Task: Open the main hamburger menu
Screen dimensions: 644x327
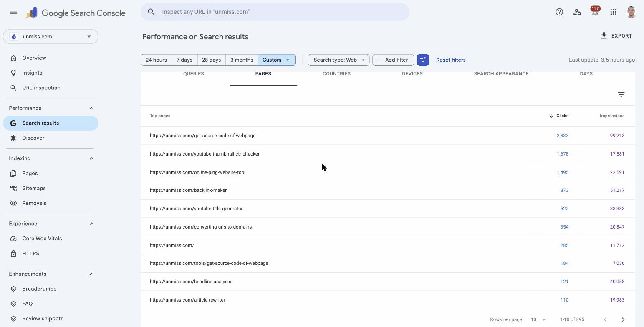Action: pyautogui.click(x=13, y=12)
